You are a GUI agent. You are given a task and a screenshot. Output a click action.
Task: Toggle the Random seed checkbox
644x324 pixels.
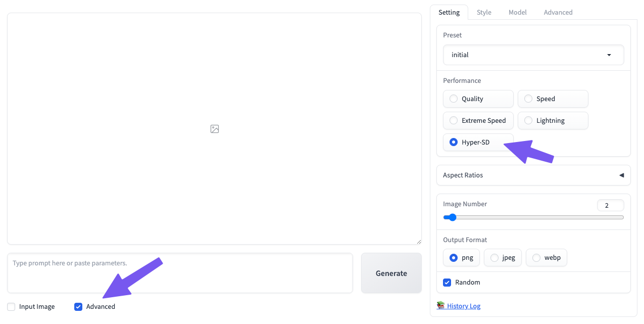[x=447, y=283]
